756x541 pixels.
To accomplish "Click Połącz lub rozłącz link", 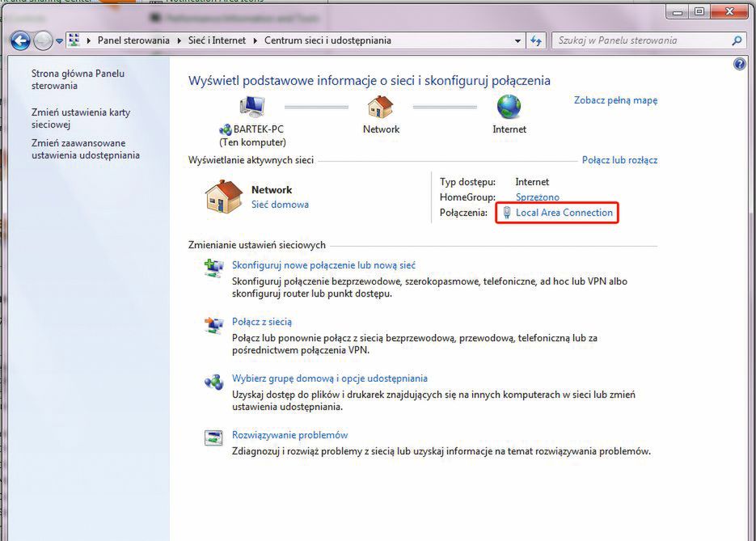I will click(619, 160).
